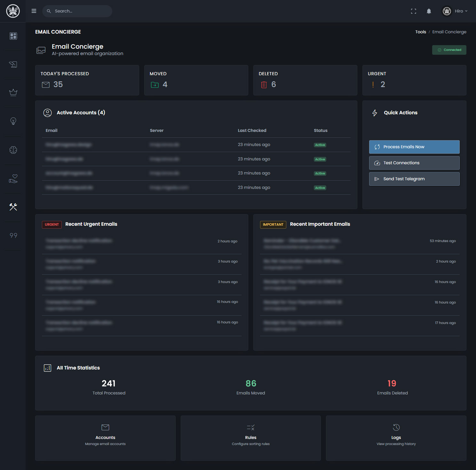Image resolution: width=476 pixels, height=470 pixels.
Task: Click the Search input field
Action: pyautogui.click(x=77, y=11)
